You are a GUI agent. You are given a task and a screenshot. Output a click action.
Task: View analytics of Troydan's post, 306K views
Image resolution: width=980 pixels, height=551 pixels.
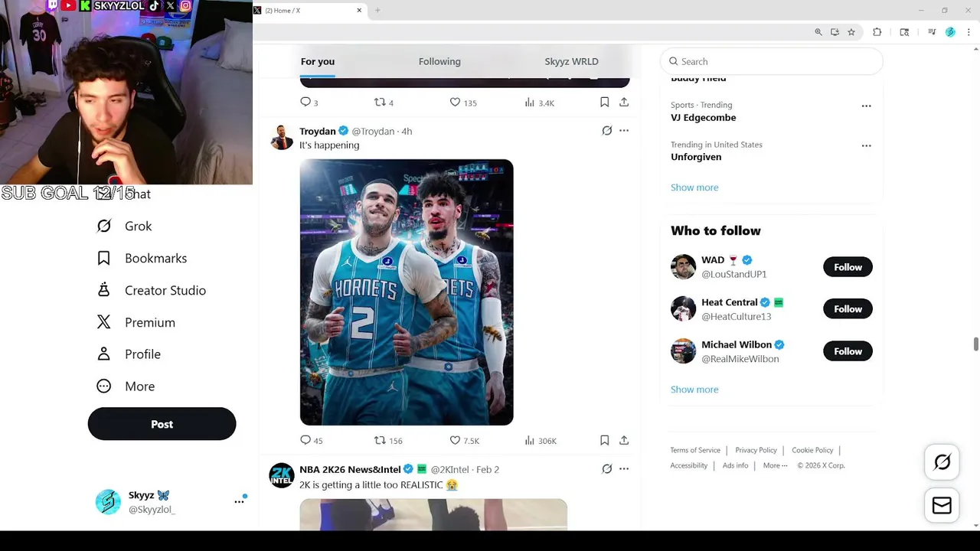coord(541,440)
